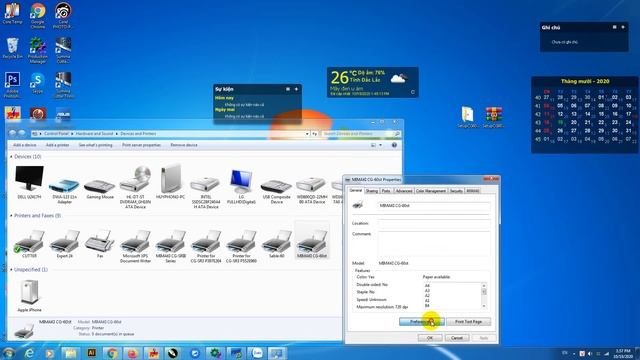Image resolution: width=640 pixels, height=360 pixels.
Task: Select the General tab
Action: tap(356, 191)
